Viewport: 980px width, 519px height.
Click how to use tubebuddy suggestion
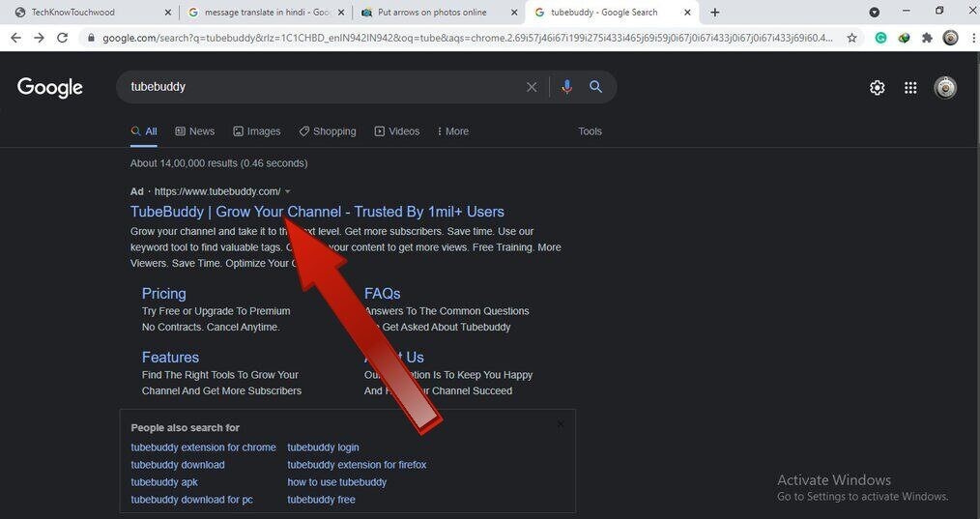click(337, 482)
